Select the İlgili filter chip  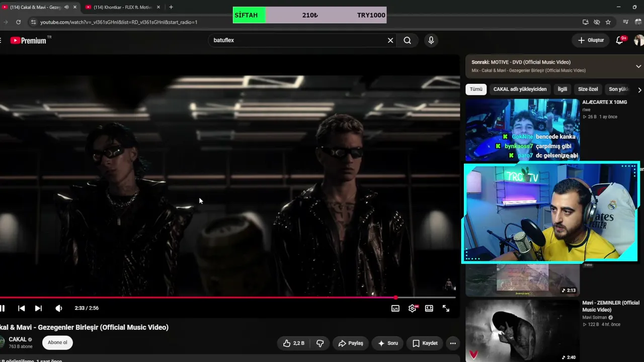(562, 89)
